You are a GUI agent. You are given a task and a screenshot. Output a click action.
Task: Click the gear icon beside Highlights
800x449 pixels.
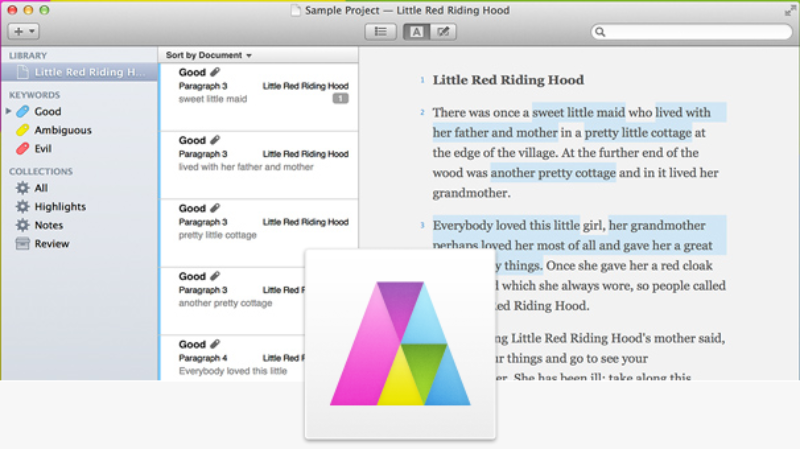22,207
